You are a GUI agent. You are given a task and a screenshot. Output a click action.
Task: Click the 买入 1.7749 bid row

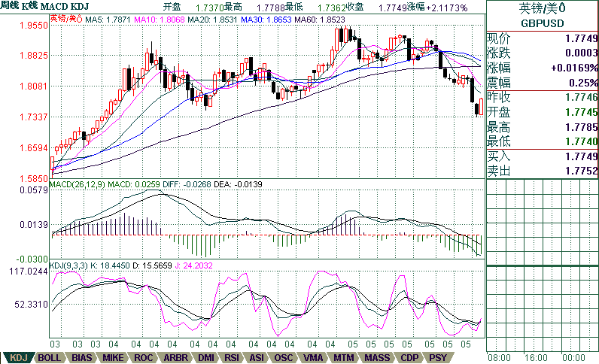point(543,156)
